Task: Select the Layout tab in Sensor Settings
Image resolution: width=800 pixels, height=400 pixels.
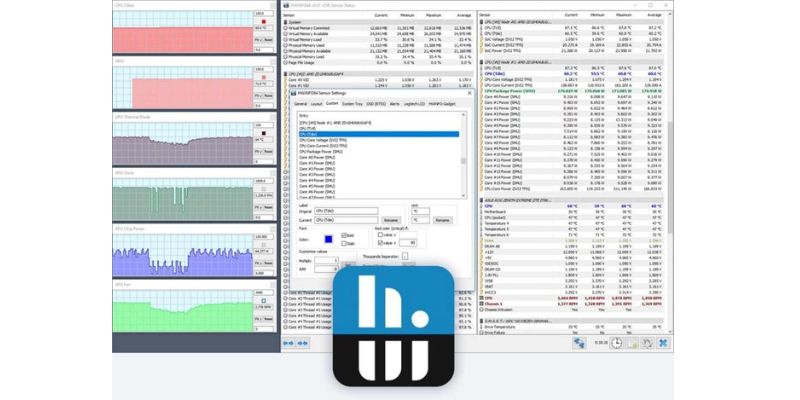Action: click(x=316, y=104)
